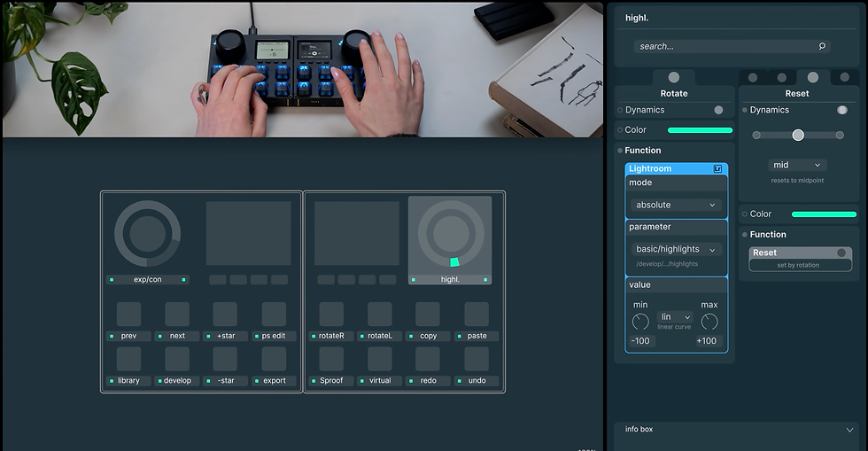Select the export key square

click(274, 359)
